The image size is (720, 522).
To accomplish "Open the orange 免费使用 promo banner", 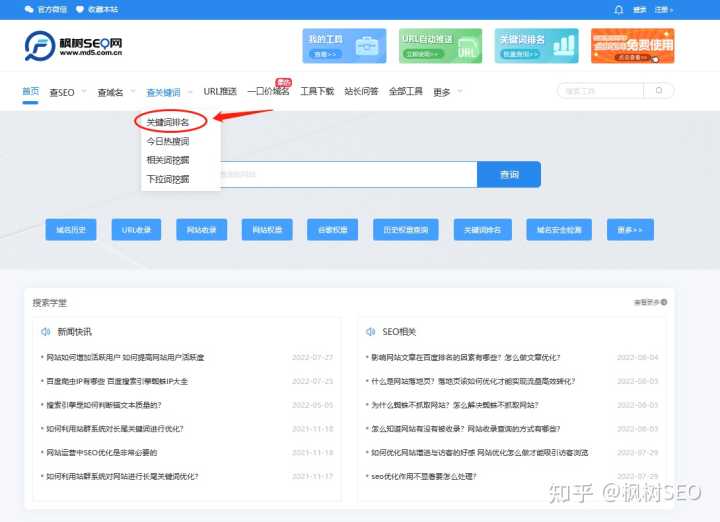I will pyautogui.click(x=633, y=46).
